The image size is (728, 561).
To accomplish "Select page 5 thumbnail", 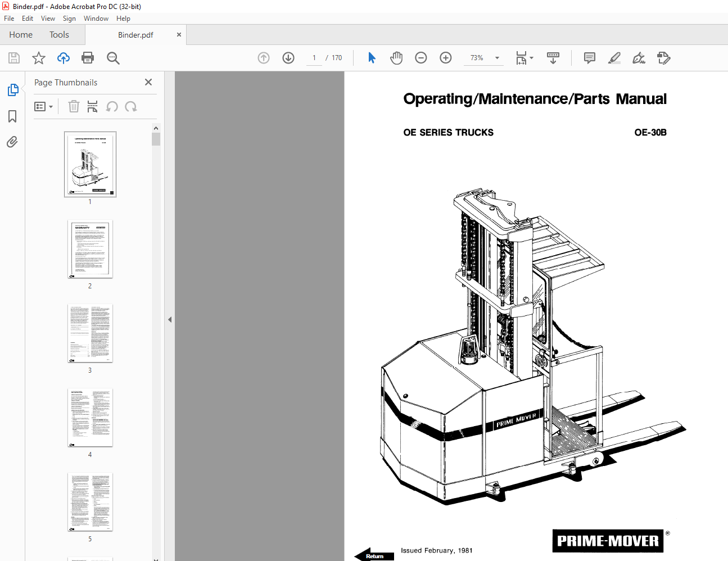I will pos(90,502).
